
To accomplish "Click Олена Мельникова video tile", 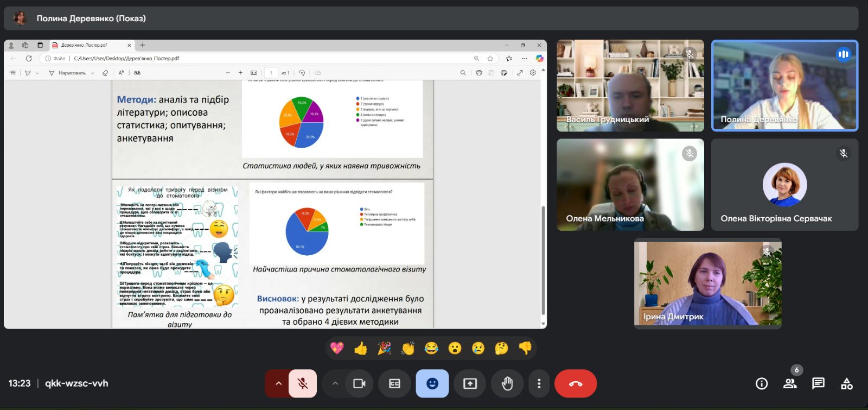I will pyautogui.click(x=630, y=185).
